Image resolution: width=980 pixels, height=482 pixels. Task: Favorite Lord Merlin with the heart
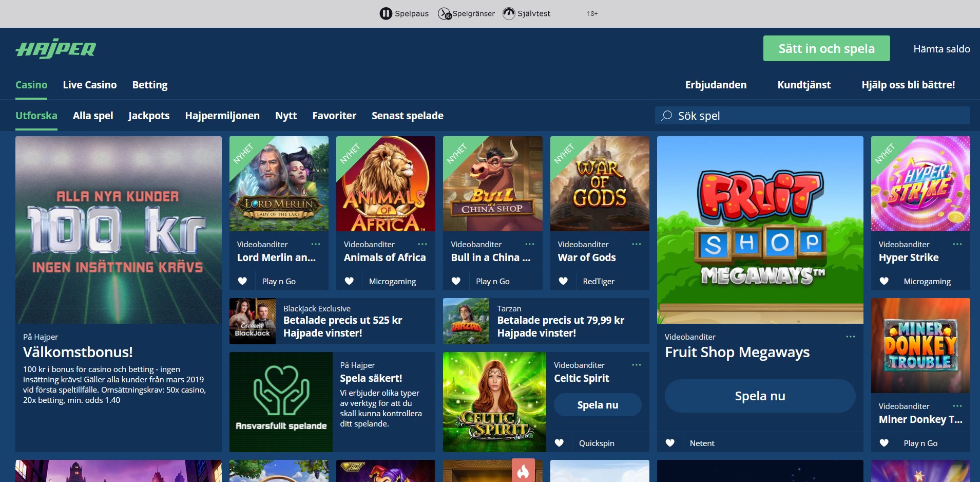(242, 281)
